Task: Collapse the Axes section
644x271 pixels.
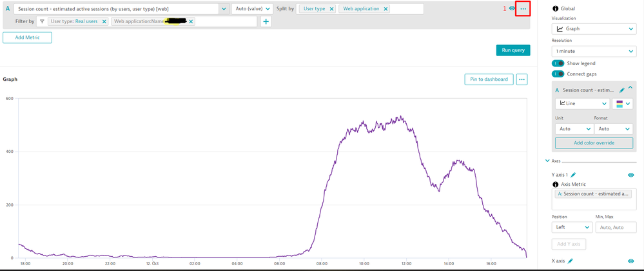Action: pos(547,161)
